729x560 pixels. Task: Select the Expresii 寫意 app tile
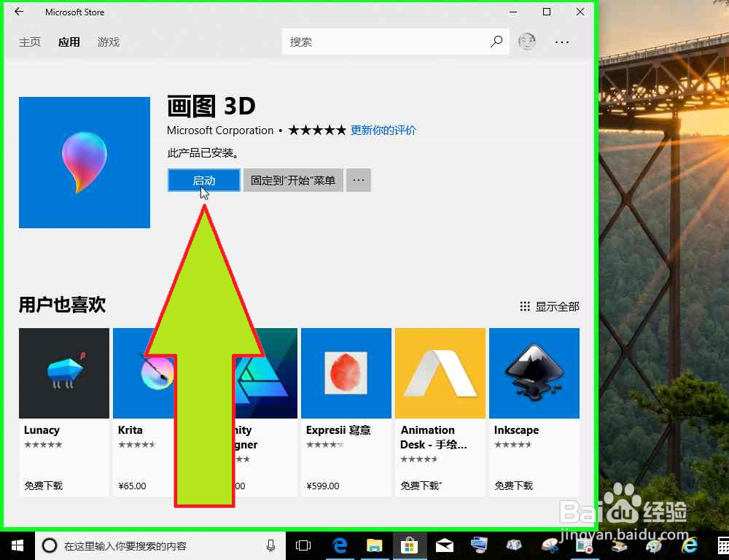click(x=346, y=373)
